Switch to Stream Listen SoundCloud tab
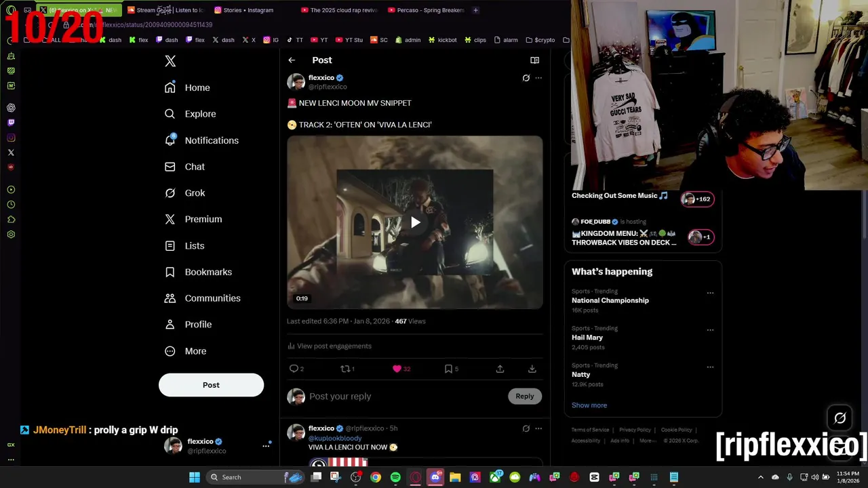The width and height of the screenshot is (868, 488). [x=165, y=10]
